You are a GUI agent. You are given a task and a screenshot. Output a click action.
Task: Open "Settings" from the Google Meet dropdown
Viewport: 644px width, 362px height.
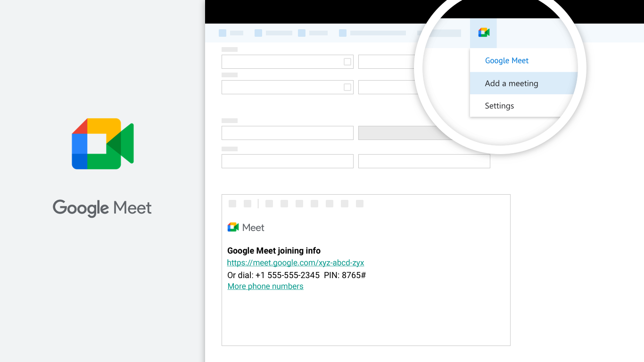499,106
